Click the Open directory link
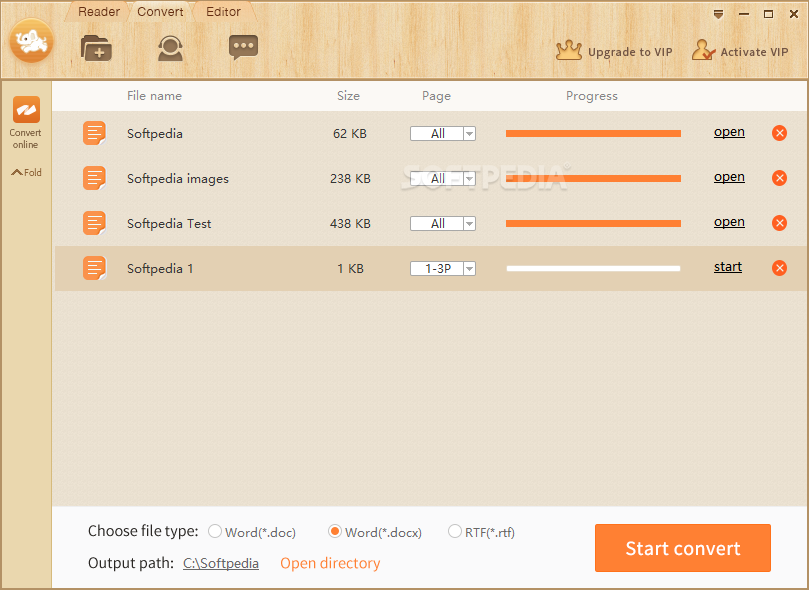Viewport: 809px width, 590px height. [x=330, y=563]
